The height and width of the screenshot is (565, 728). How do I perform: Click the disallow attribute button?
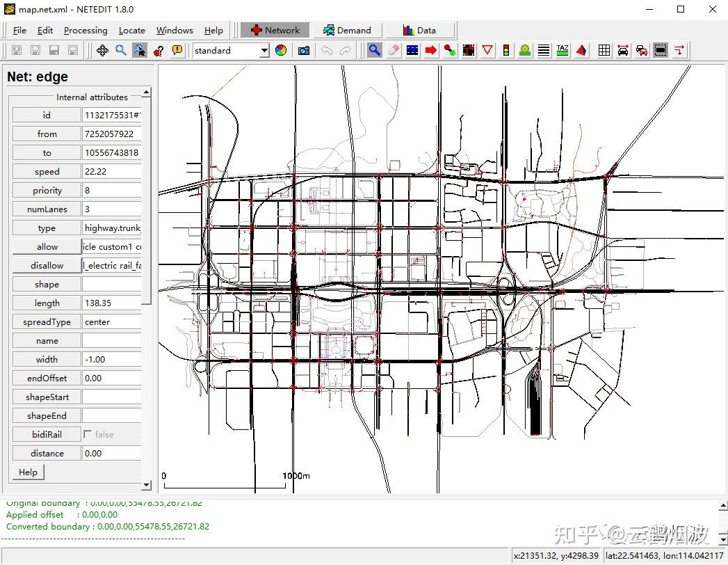coord(47,265)
